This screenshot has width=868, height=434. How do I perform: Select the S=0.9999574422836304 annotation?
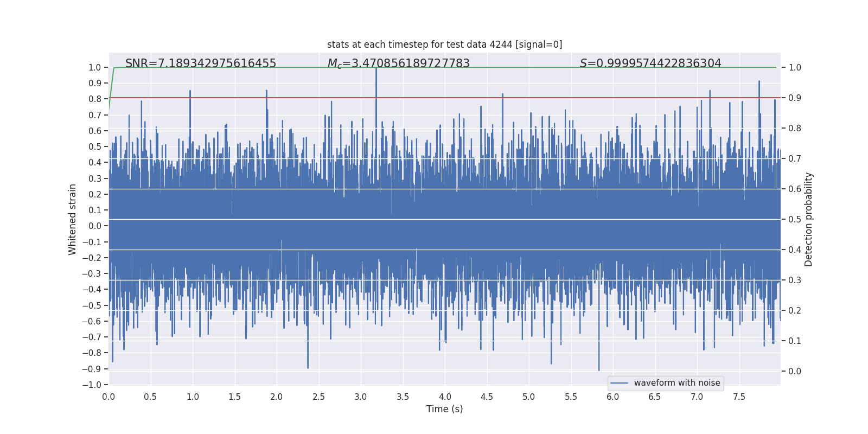[x=650, y=63]
